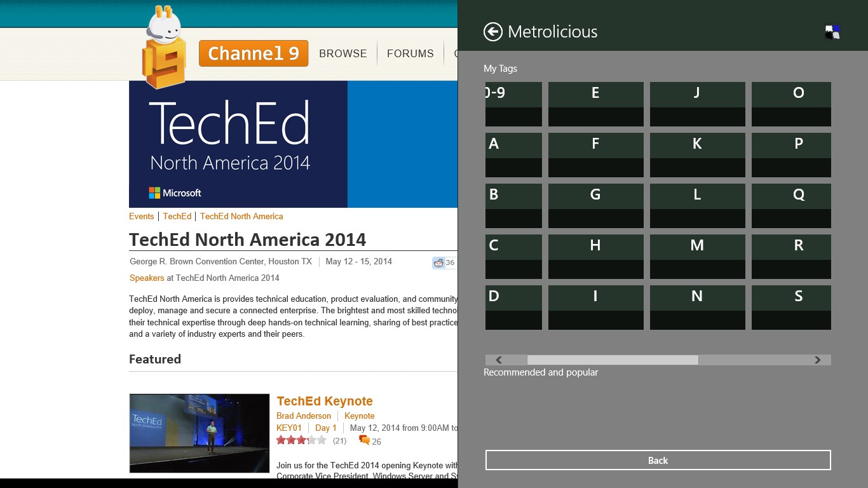This screenshot has height=488, width=868.
Task: Click the George R. Brown Convention Center text
Action: 220,261
